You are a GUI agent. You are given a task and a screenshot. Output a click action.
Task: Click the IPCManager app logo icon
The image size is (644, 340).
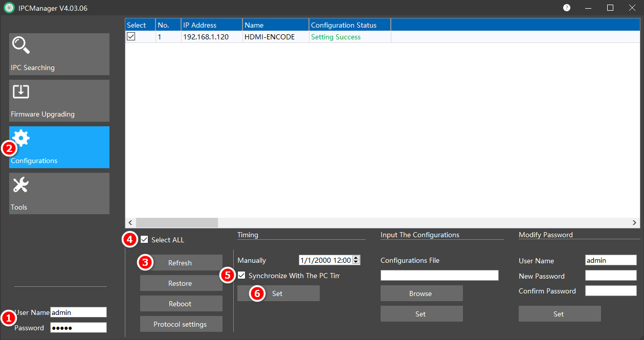[x=9, y=8]
